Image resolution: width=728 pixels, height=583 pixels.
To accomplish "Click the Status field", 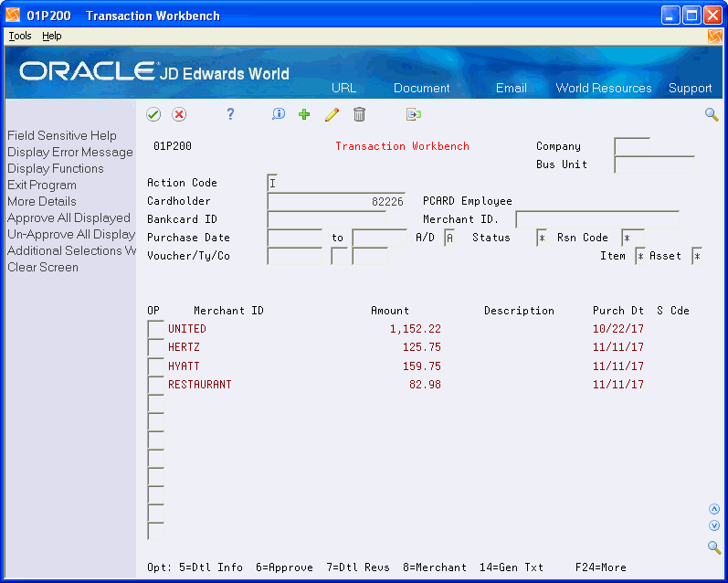I will [541, 238].
